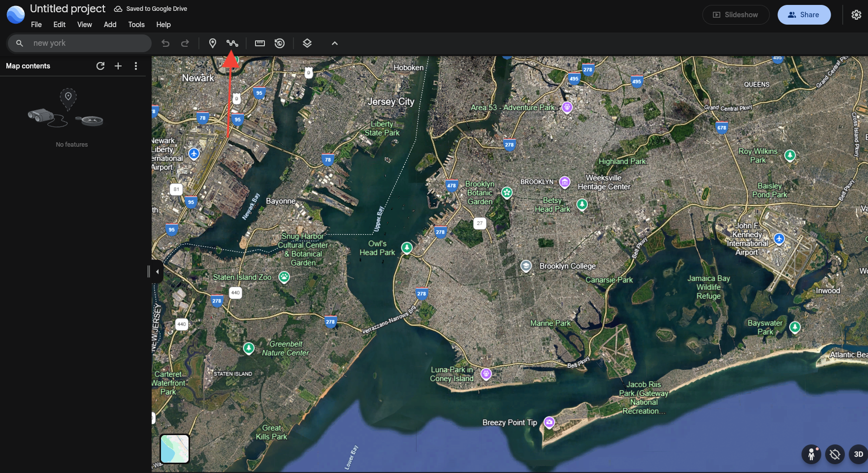Open the Measure distance ruler tool
Screen dimensions: 868x473
(260, 43)
